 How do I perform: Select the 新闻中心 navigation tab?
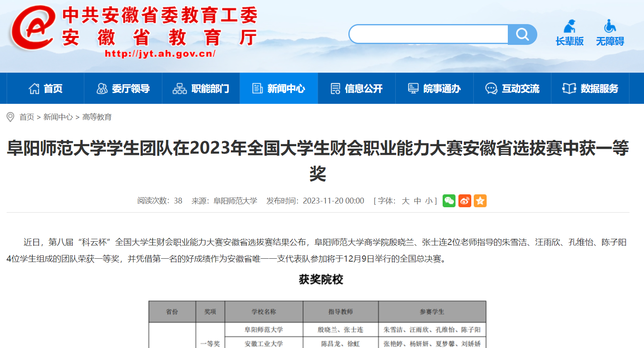click(279, 88)
